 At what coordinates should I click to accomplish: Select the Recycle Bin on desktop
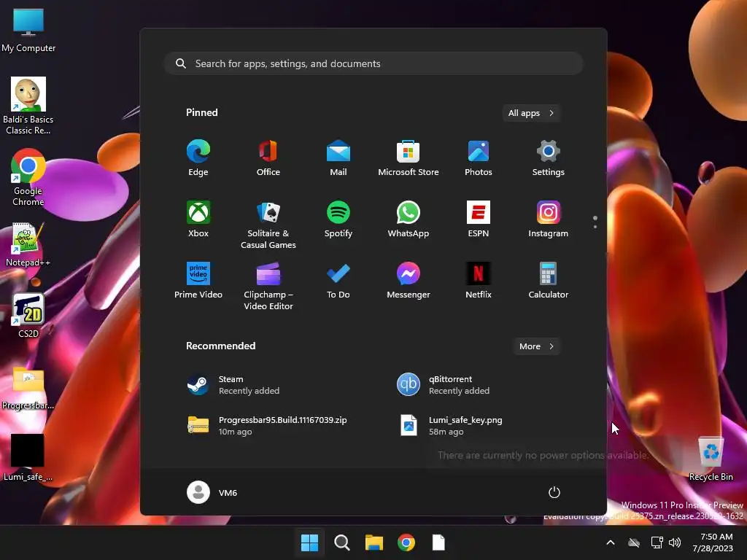711,459
